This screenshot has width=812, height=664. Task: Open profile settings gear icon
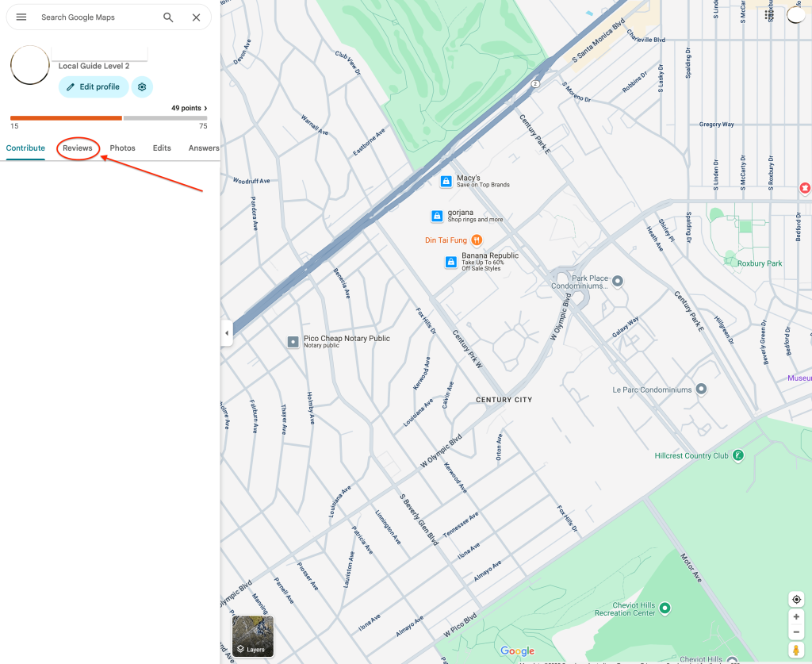click(x=142, y=87)
